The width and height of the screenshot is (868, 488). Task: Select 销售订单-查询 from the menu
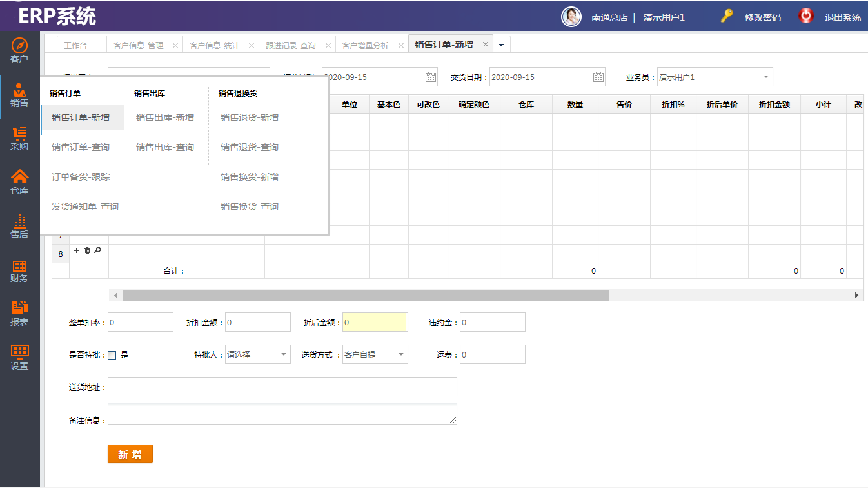tap(81, 147)
